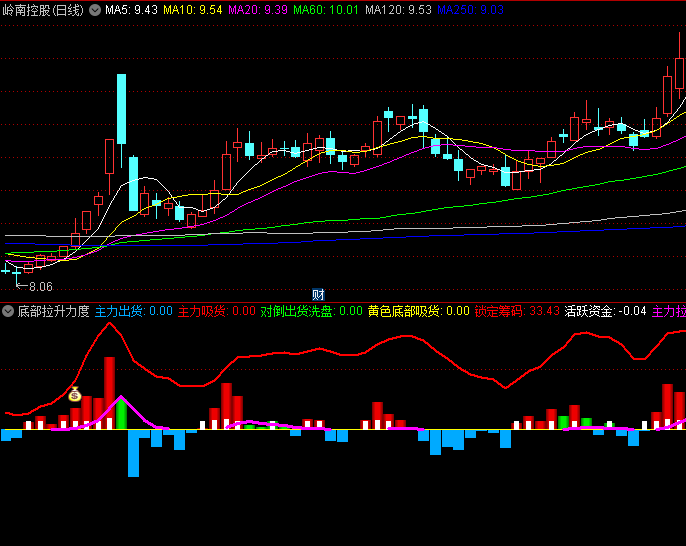Click the MA60: 10.01 label
Viewport: 686px width, 546px height.
[x=326, y=10]
